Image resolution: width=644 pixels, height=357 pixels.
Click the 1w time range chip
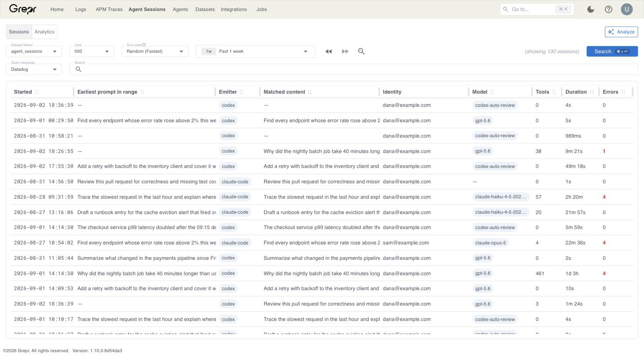tap(209, 51)
